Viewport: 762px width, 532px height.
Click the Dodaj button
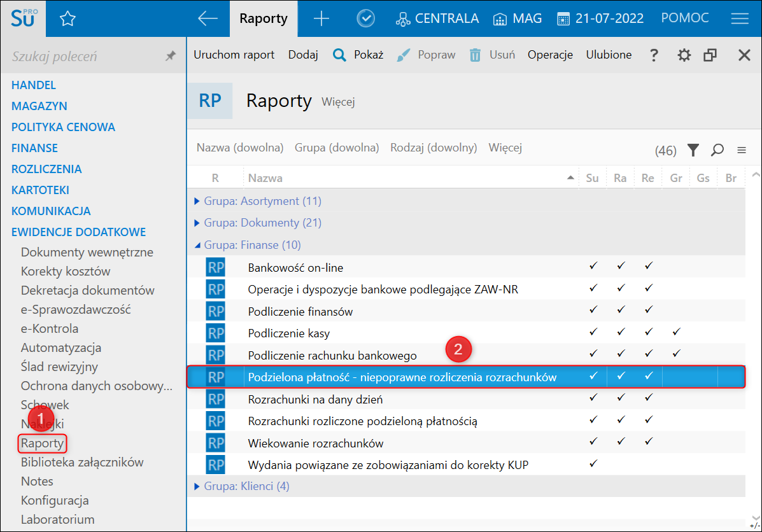click(x=303, y=55)
